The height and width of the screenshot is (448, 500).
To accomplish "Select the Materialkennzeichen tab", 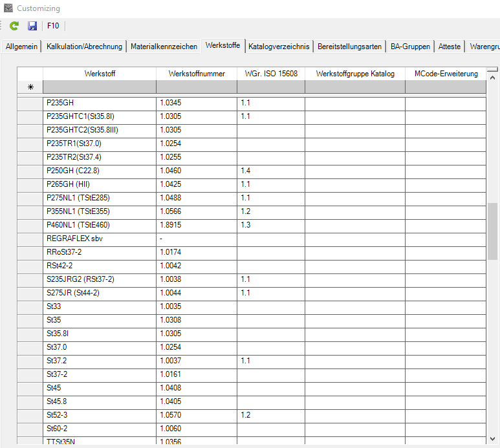I will coord(164,47).
